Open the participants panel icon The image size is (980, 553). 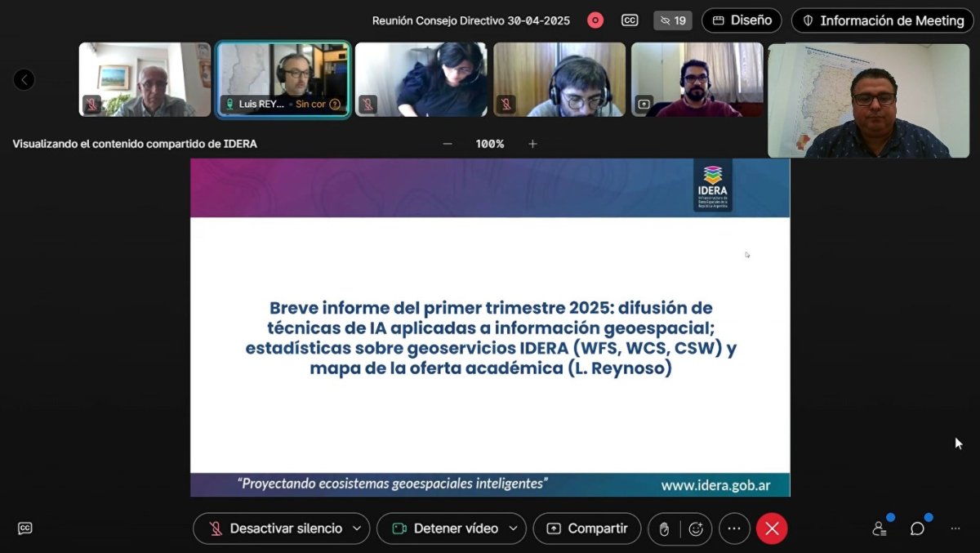[880, 528]
